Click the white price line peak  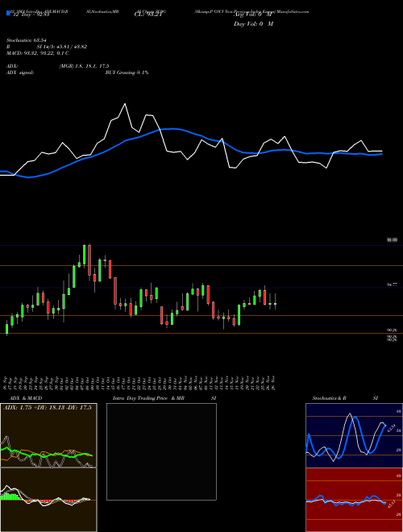(125, 104)
